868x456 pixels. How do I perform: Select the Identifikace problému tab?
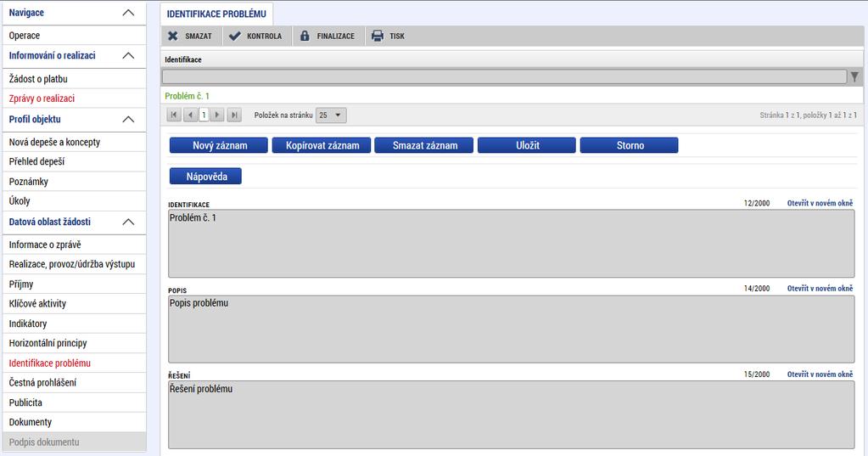pyautogui.click(x=216, y=14)
